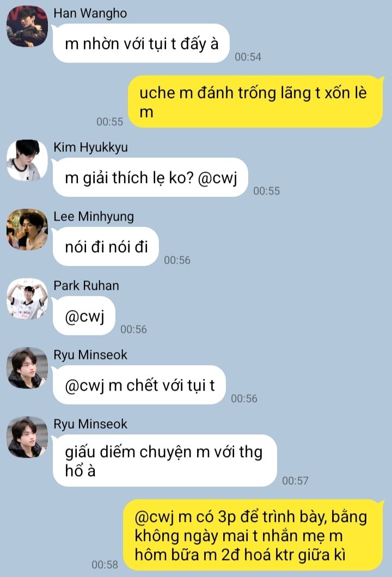Image resolution: width=392 pixels, height=577 pixels.
Task: Open Han Wangho's profile avatar
Action: 27,26
